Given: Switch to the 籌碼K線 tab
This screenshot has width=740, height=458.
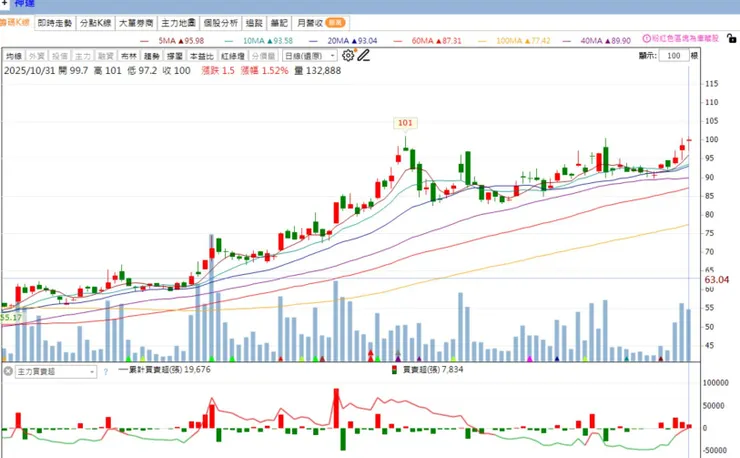Looking at the screenshot, I should [15, 23].
